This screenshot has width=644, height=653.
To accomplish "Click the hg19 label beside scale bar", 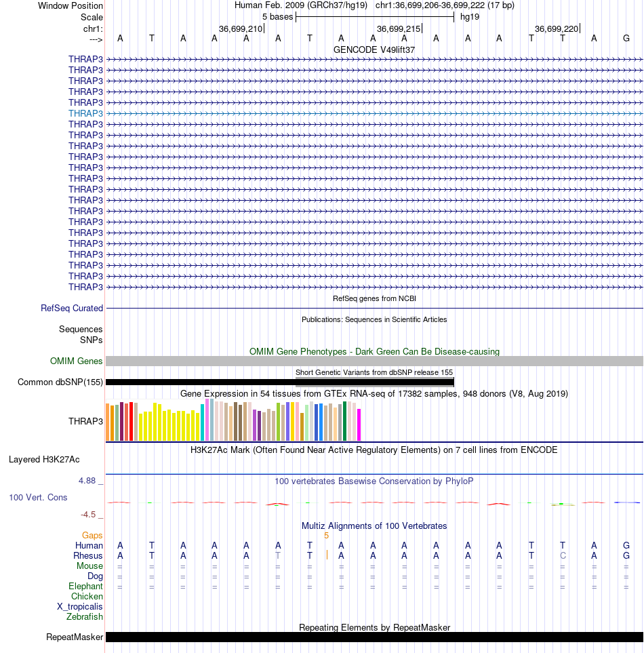I will (x=470, y=17).
